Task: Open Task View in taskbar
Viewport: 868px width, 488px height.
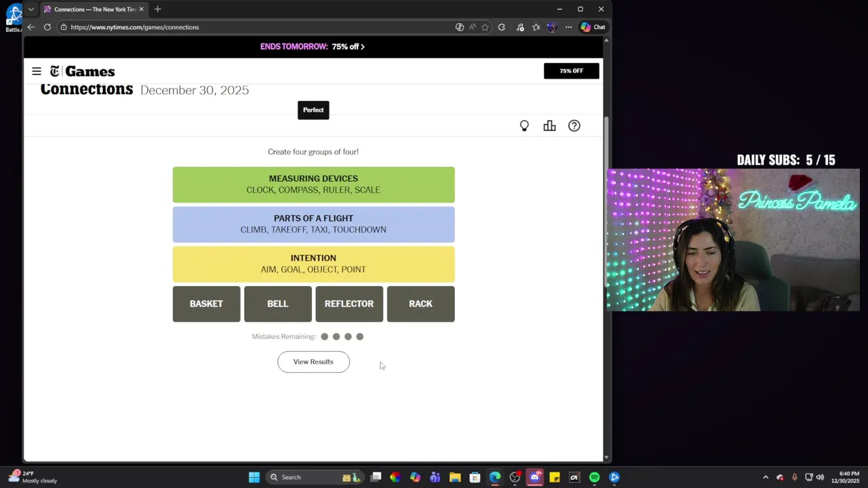Action: tap(376, 477)
